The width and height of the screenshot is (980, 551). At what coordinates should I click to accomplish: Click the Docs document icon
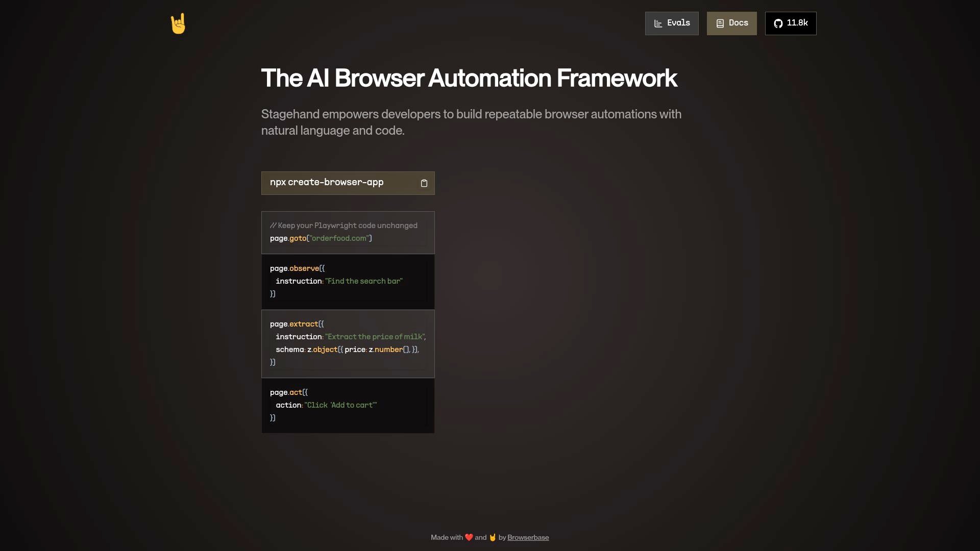[x=720, y=23]
